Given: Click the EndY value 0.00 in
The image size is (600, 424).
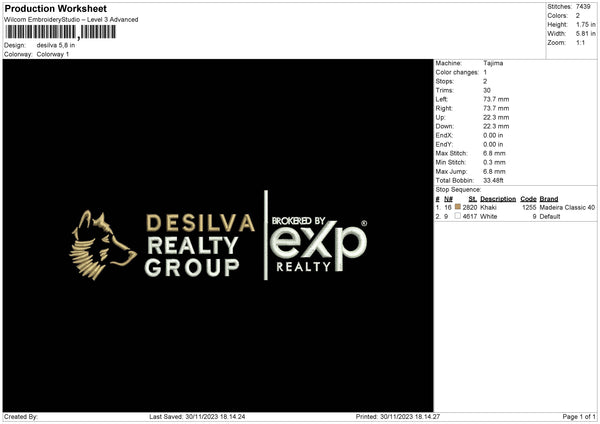Looking at the screenshot, I should pos(493,144).
